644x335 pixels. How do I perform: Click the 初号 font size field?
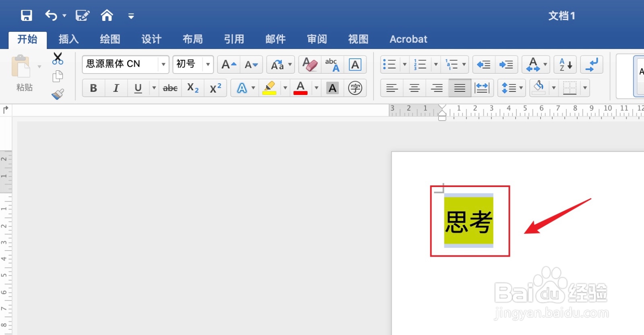click(188, 64)
